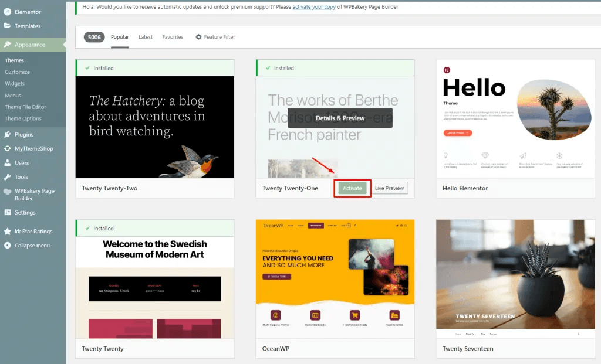Open the Twenty Twenty-Two theme screenshot
601x364 pixels.
[155, 127]
